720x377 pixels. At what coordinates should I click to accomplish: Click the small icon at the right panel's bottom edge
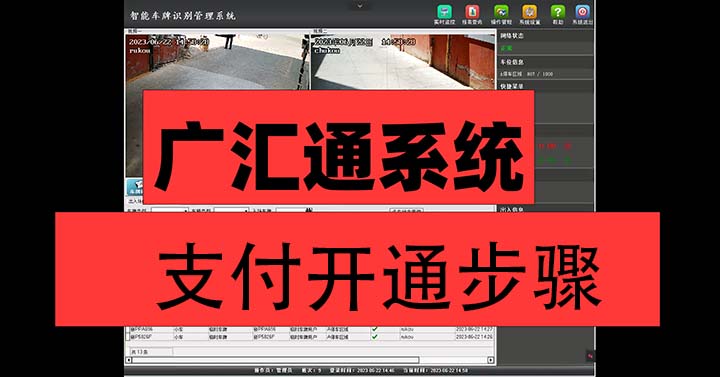(x=591, y=356)
